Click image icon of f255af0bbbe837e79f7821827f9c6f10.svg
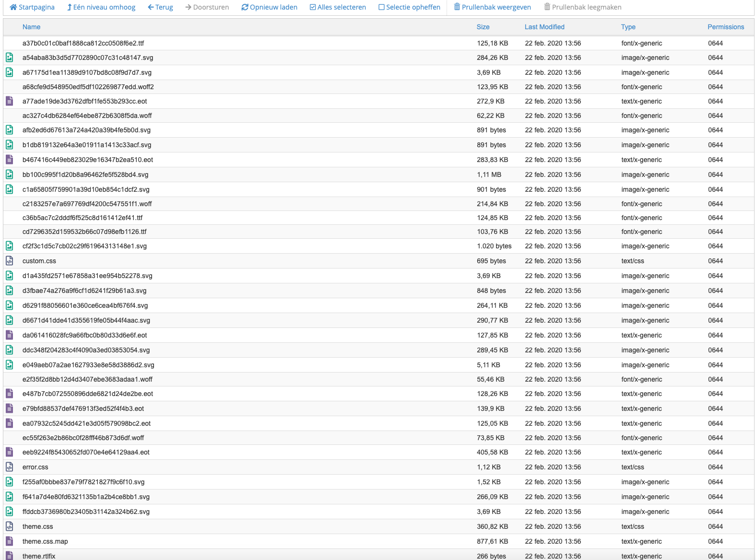 (9, 482)
